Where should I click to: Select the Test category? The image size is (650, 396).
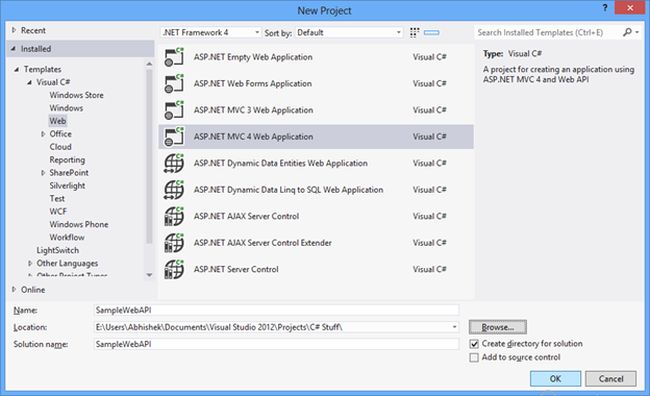[x=57, y=199]
